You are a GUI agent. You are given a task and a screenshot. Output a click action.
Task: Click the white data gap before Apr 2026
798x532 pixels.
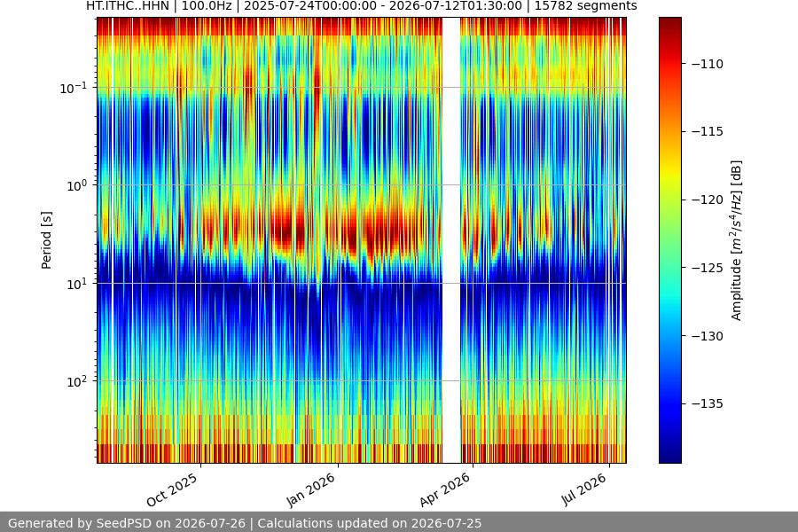(451, 240)
